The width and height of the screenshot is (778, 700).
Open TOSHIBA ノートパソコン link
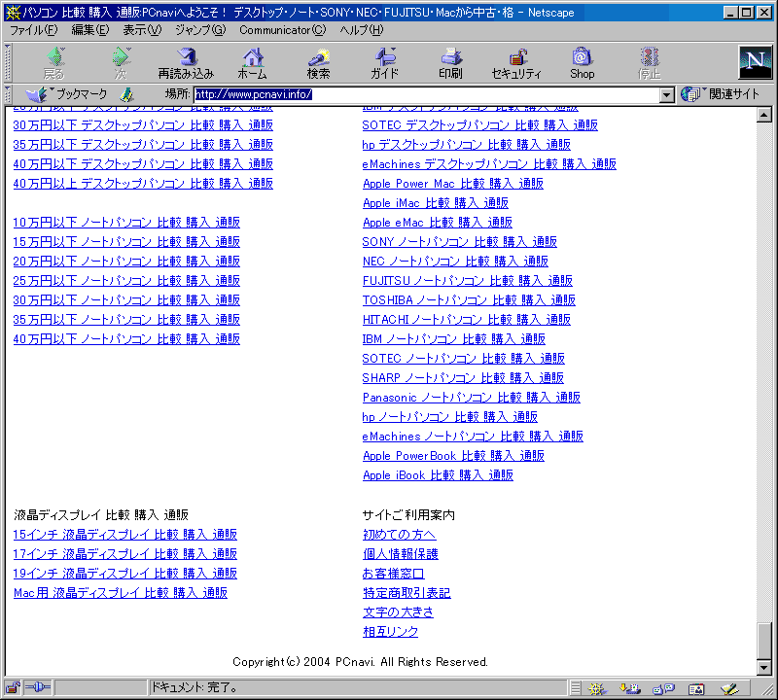[x=469, y=300]
